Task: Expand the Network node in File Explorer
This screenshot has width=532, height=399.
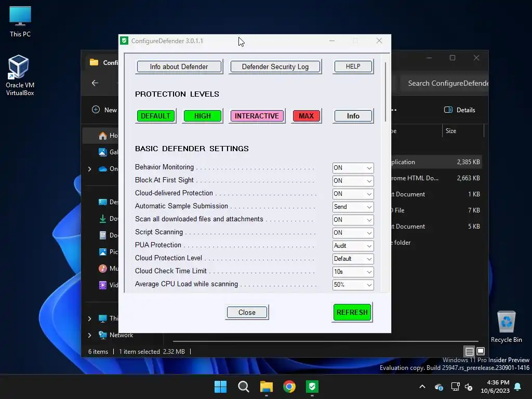Action: coord(89,335)
